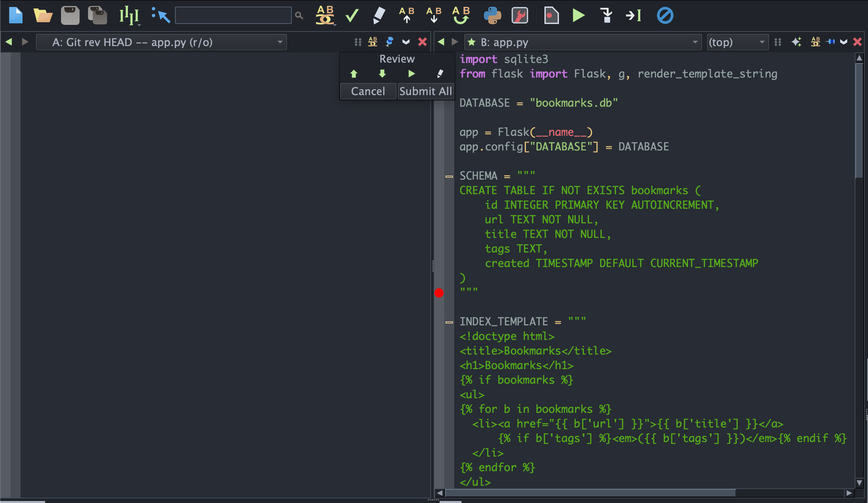Viewport: 868px width, 503px height.
Task: Open the Python shell icon
Action: coord(492,16)
